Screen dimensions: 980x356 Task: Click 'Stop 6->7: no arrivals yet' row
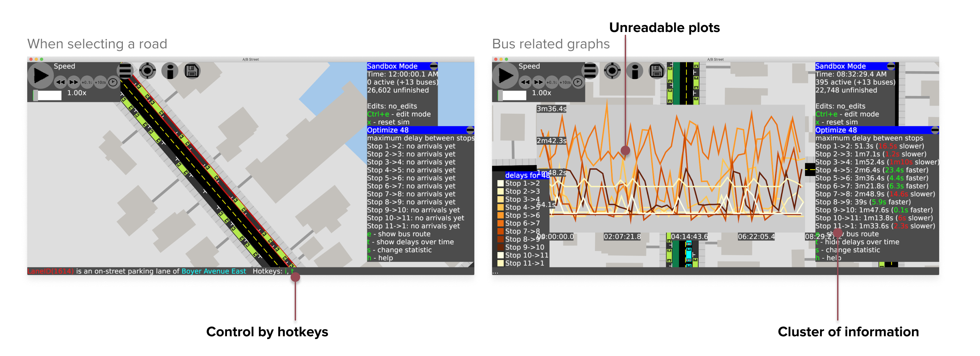pyautogui.click(x=411, y=186)
